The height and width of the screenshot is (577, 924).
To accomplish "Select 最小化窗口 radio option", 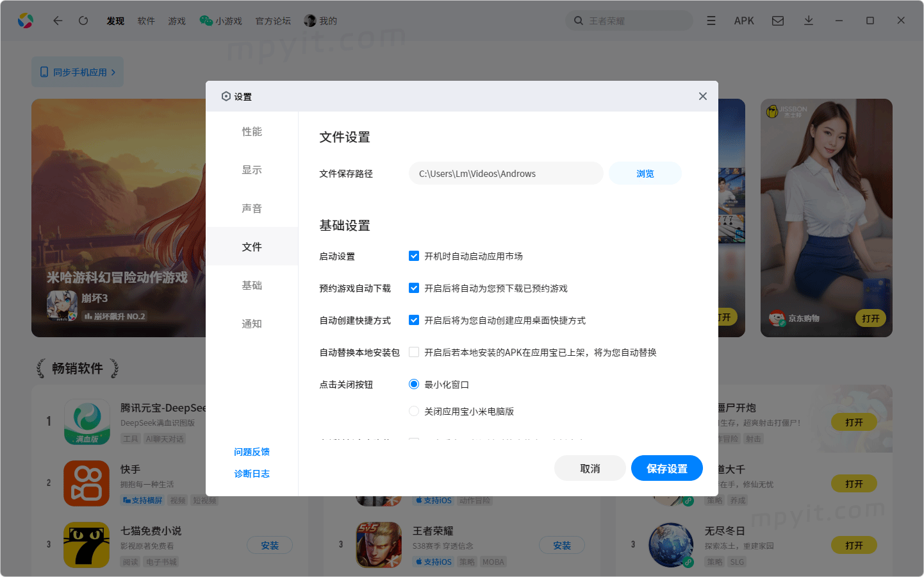I will coord(414,384).
